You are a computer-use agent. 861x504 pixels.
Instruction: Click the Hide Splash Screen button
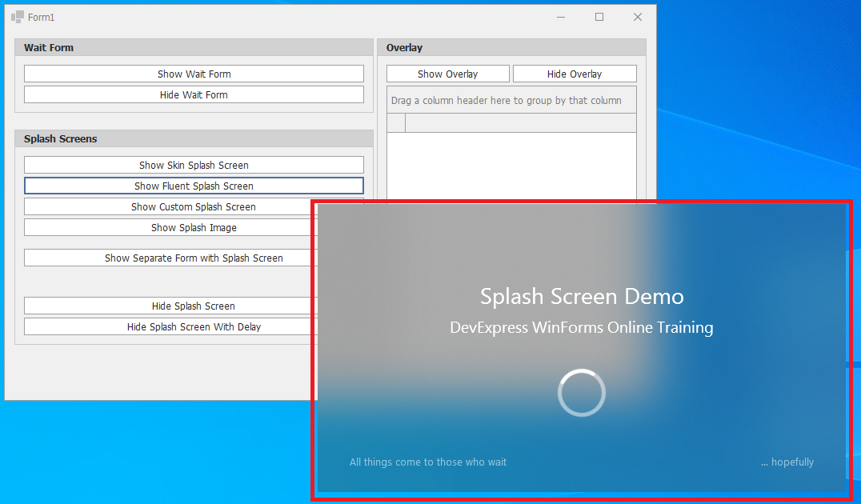(x=170, y=306)
